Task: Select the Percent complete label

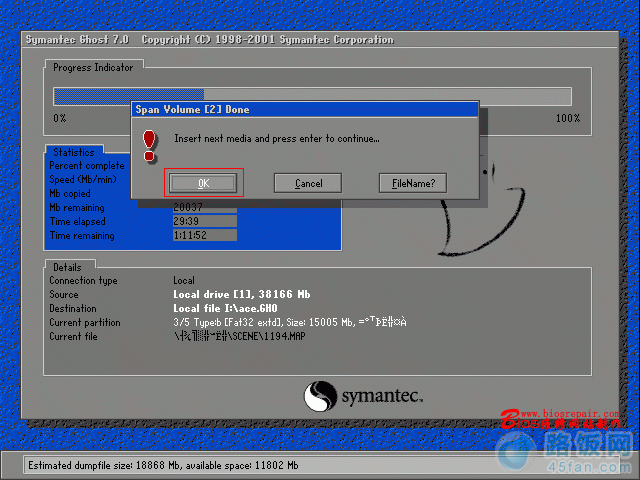Action: click(87, 165)
